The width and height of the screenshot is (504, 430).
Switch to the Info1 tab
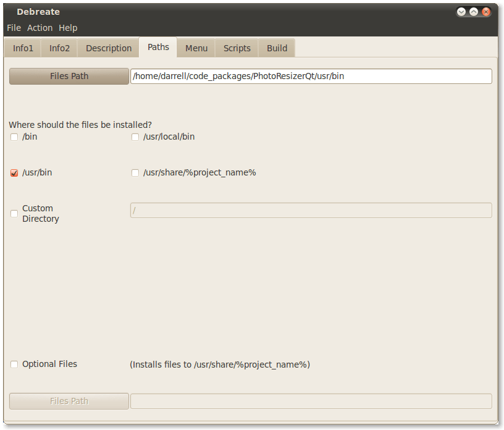click(23, 48)
